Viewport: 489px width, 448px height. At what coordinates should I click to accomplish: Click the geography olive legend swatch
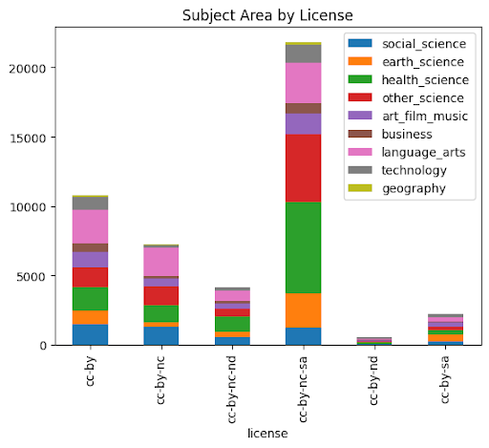point(360,188)
